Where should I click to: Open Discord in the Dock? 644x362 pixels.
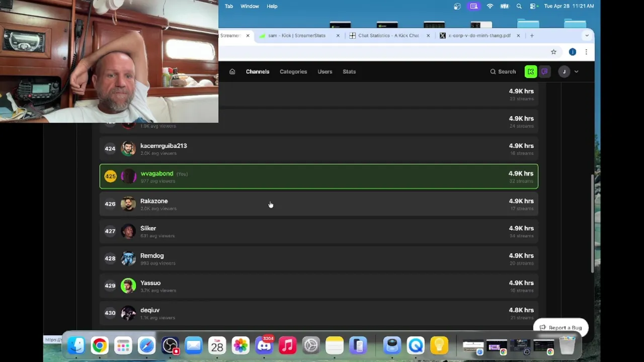tap(264, 345)
